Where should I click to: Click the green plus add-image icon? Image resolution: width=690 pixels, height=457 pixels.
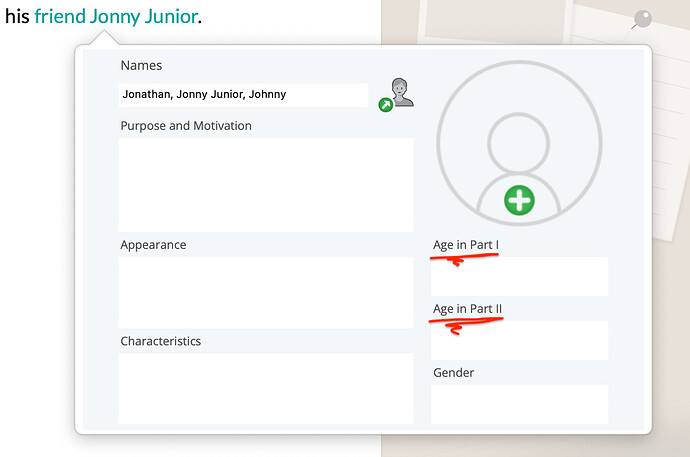point(518,199)
